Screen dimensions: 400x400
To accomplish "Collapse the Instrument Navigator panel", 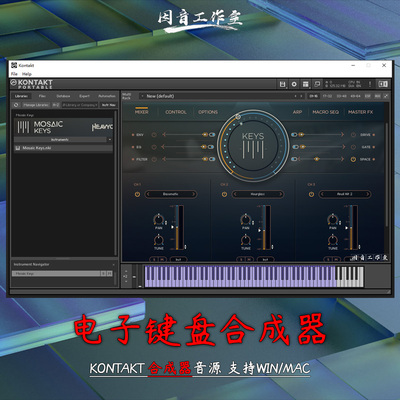I will coord(114,264).
